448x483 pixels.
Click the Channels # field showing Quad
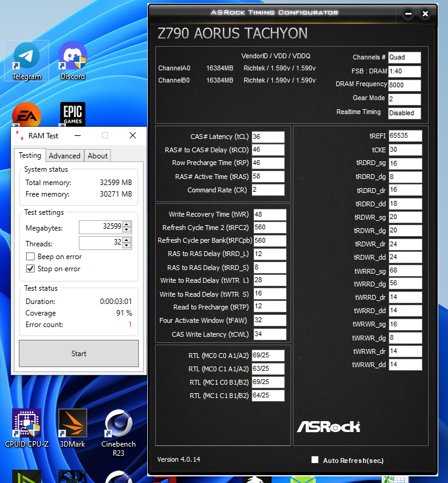(404, 58)
